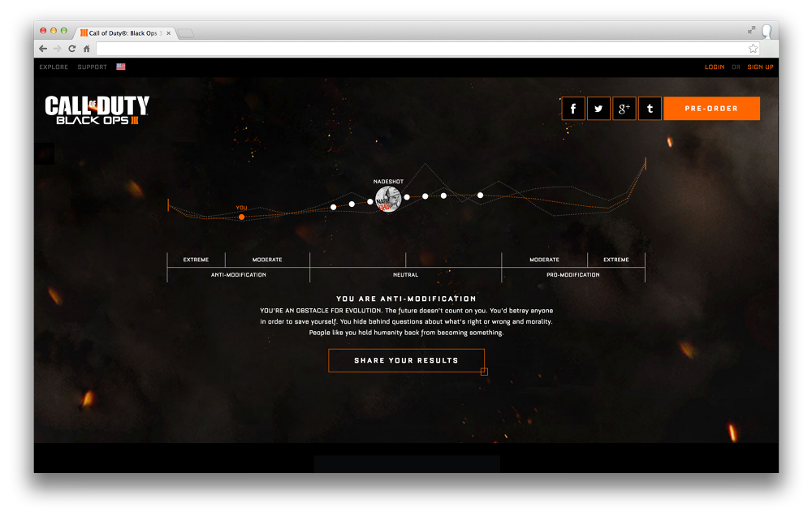Image resolution: width=812 pixels, height=516 pixels.
Task: Click MODERATE label under pro-modification
Action: click(544, 260)
